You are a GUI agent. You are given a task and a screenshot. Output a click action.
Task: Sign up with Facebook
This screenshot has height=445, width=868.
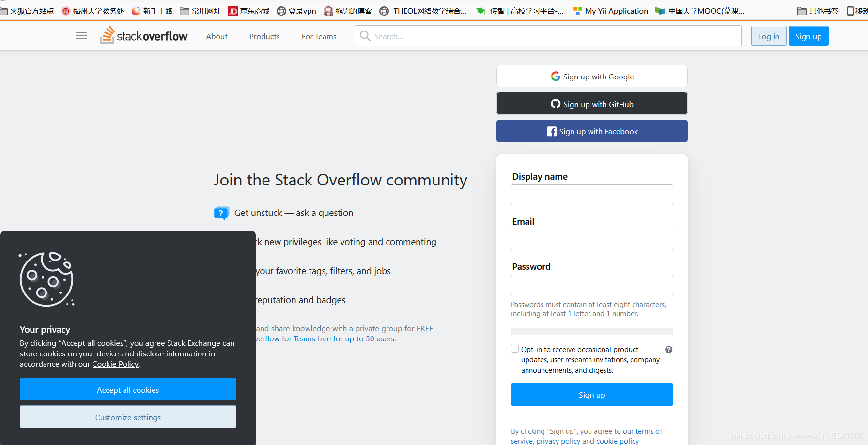click(x=592, y=131)
